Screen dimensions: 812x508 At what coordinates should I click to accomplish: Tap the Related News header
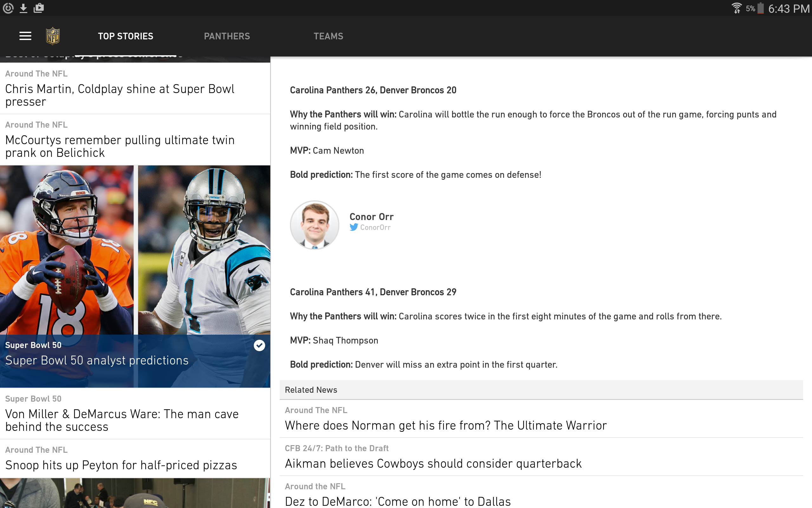[x=541, y=390]
